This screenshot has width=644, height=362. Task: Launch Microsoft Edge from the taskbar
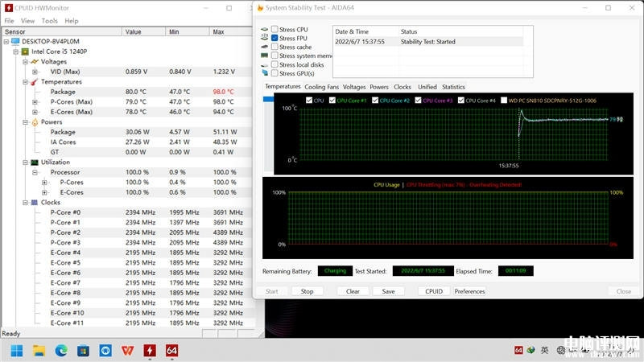[61, 351]
